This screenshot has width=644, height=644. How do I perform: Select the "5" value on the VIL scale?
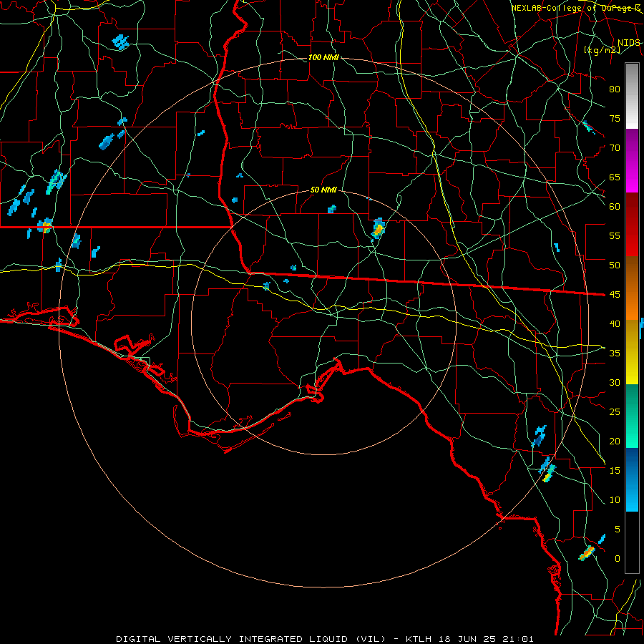(618, 530)
